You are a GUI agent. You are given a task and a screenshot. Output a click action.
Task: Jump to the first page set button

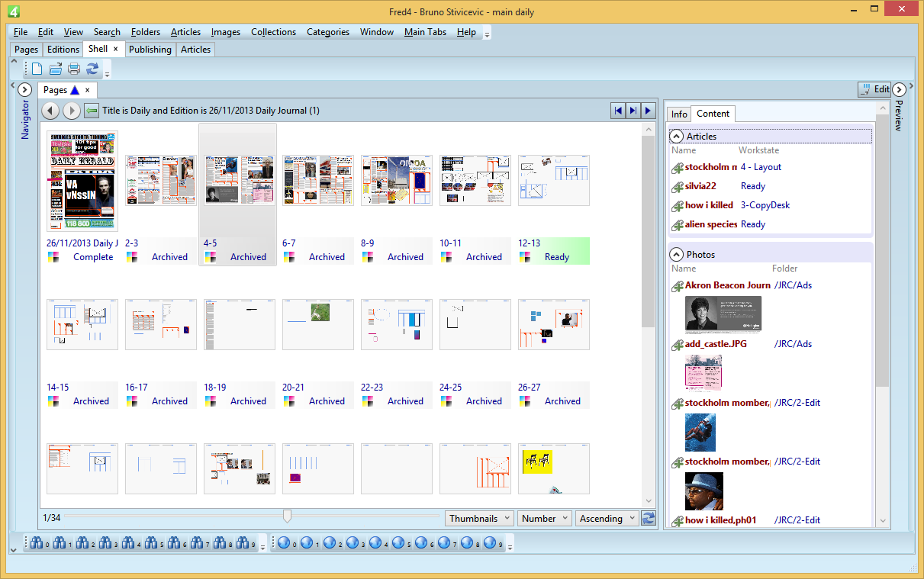point(618,111)
